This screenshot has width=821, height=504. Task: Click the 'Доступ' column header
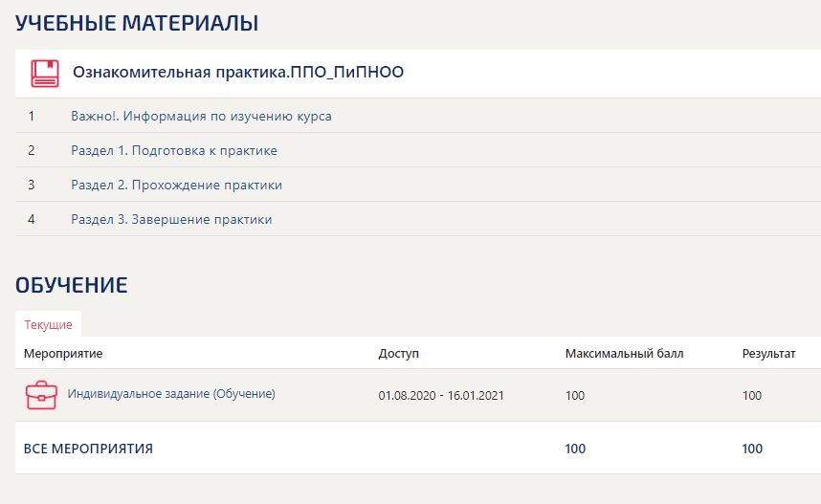[398, 354]
